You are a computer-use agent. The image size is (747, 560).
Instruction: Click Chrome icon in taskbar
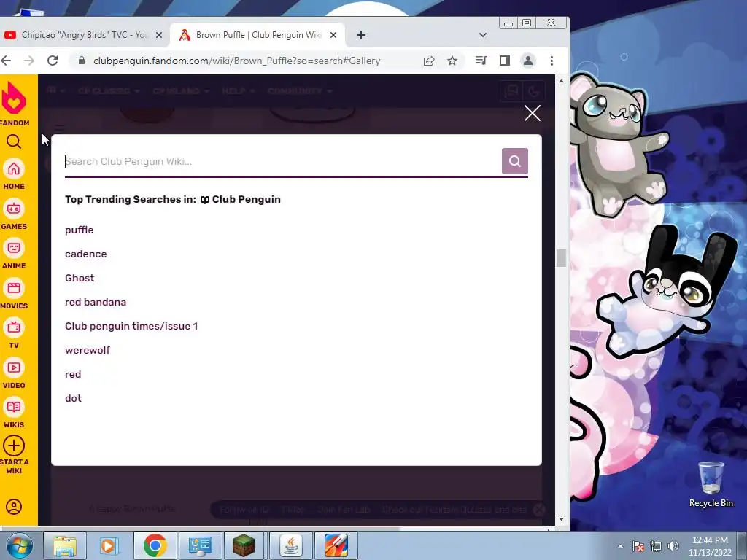(155, 545)
